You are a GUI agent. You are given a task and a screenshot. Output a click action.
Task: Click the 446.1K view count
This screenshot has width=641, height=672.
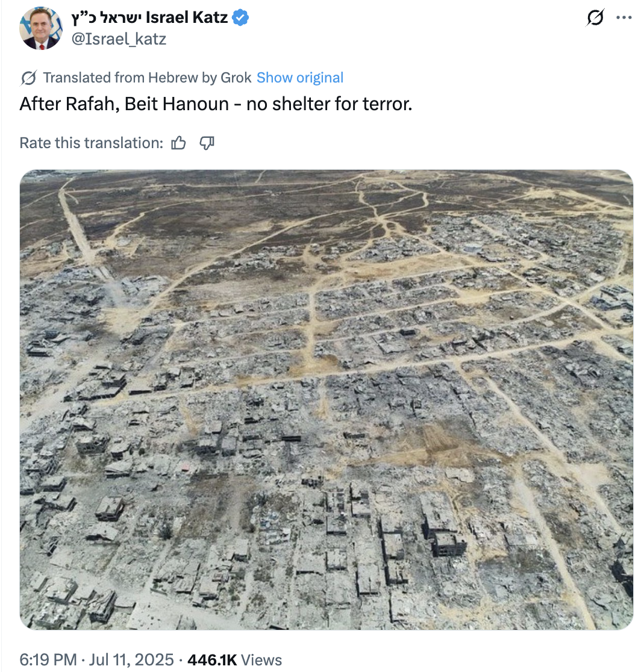click(x=212, y=659)
